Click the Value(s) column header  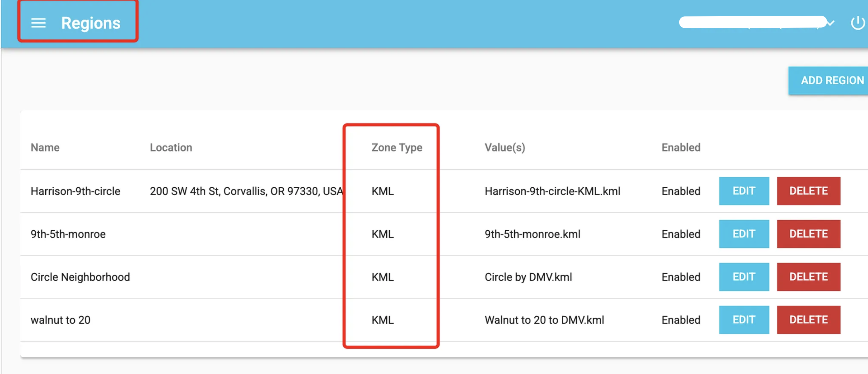(x=504, y=147)
